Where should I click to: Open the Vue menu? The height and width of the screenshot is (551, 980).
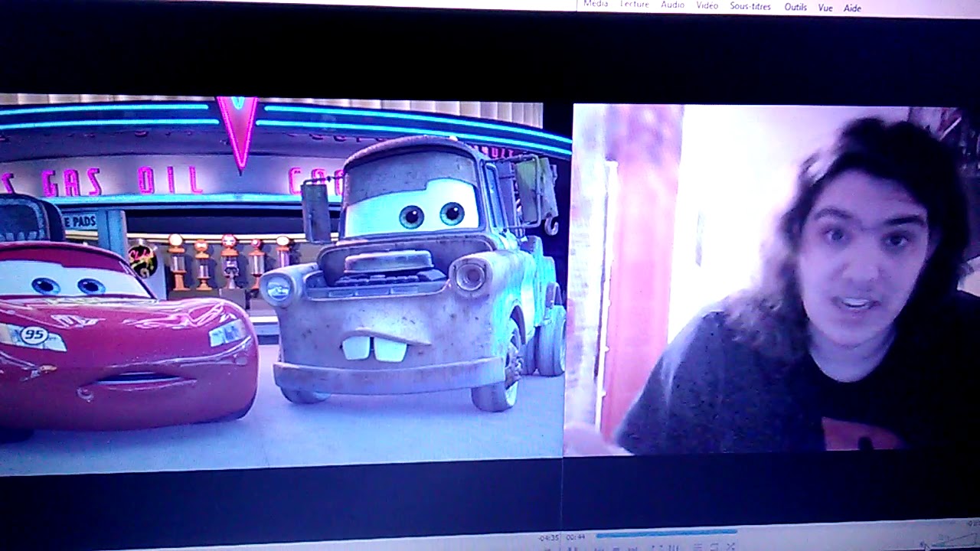click(825, 8)
